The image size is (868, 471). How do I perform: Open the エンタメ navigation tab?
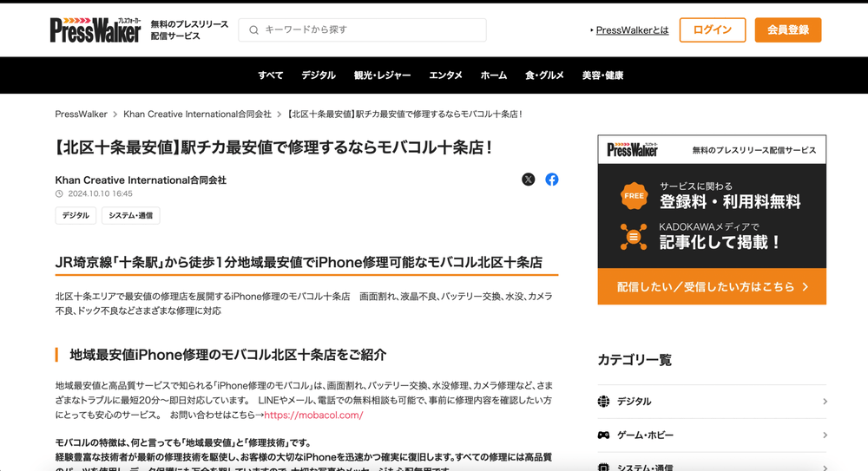[x=445, y=75]
